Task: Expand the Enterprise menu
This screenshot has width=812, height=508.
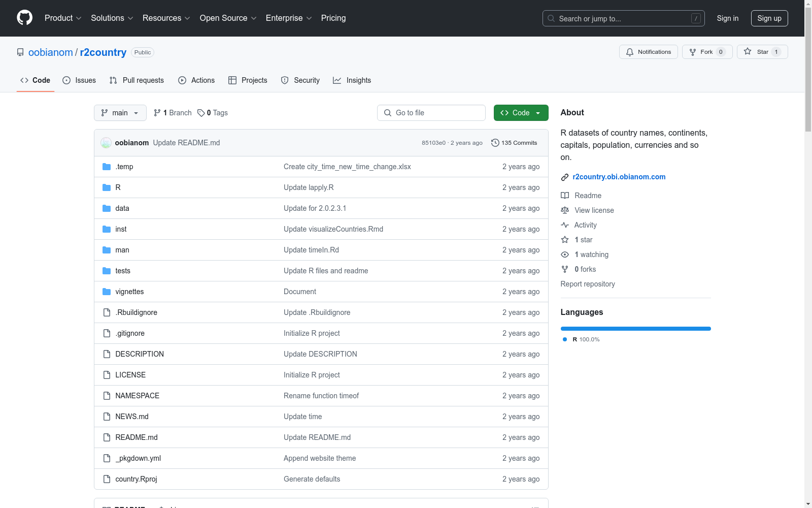Action: pos(289,18)
